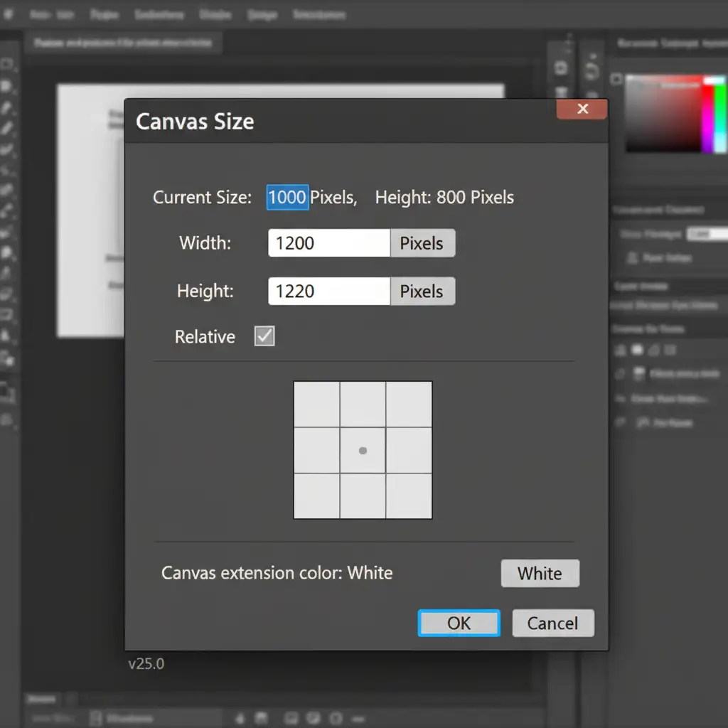
Task: Open the Height units Pixels dropdown
Action: point(422,291)
